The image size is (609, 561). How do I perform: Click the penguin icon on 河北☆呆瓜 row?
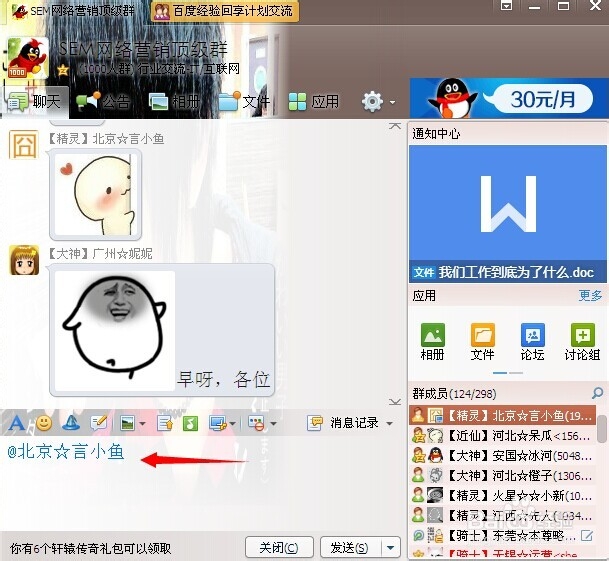pyautogui.click(x=435, y=436)
